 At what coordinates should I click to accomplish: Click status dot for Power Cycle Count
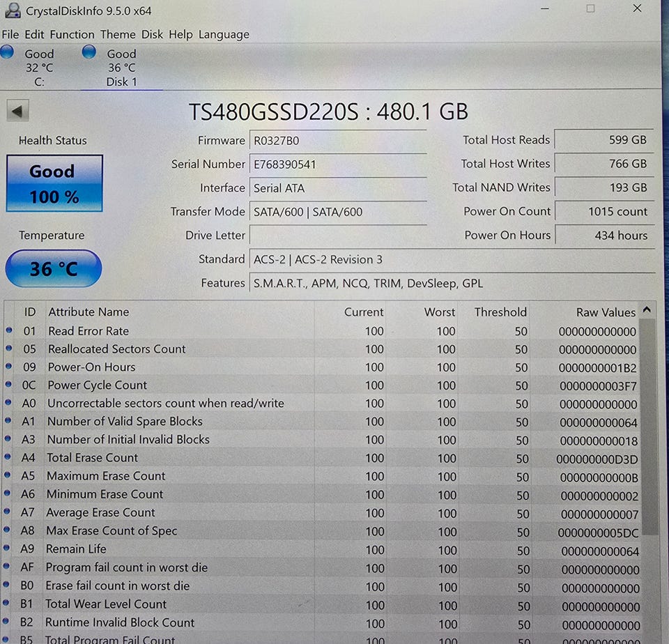click(8, 384)
